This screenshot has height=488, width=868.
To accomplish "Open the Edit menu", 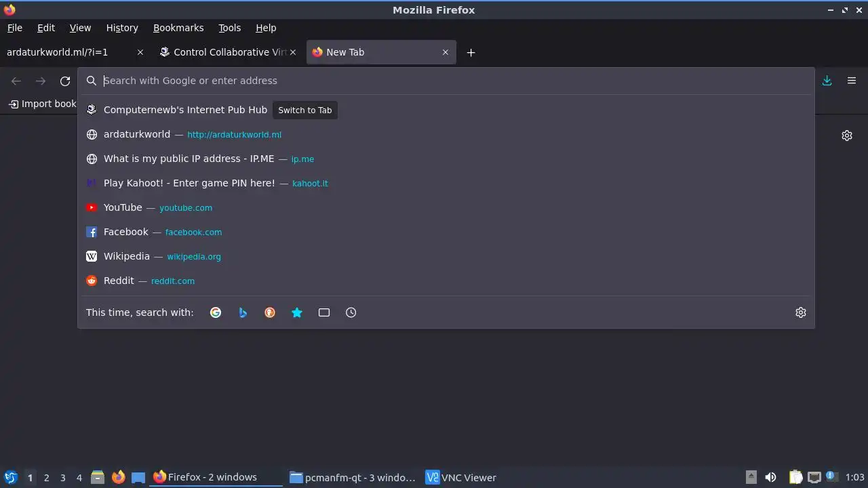I will click(46, 28).
